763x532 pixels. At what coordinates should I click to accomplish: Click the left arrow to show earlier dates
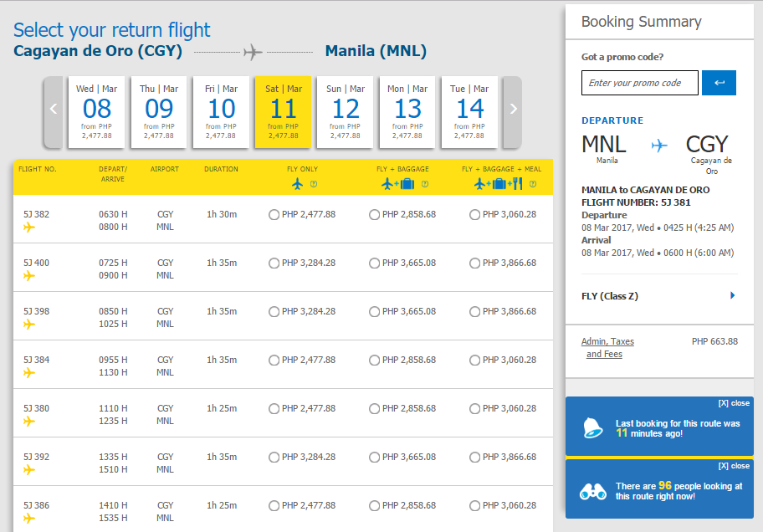coord(53,107)
